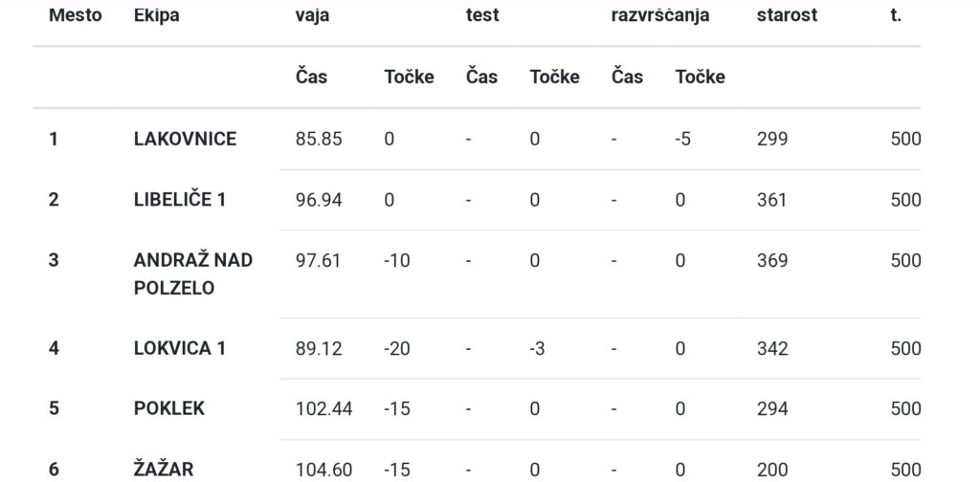Click the razvrščanja column header

click(660, 16)
